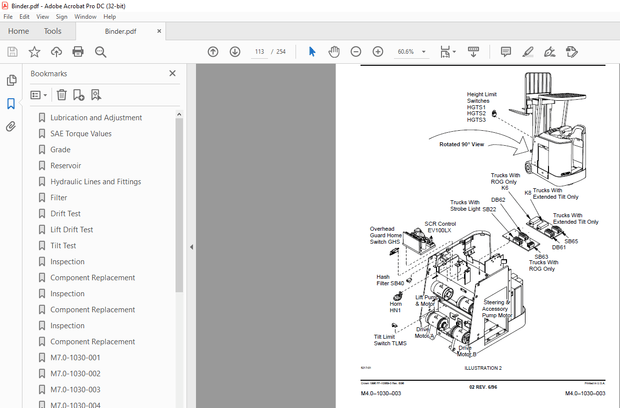The image size is (620, 408).
Task: Select the Highlight text pen tool
Action: click(x=528, y=52)
